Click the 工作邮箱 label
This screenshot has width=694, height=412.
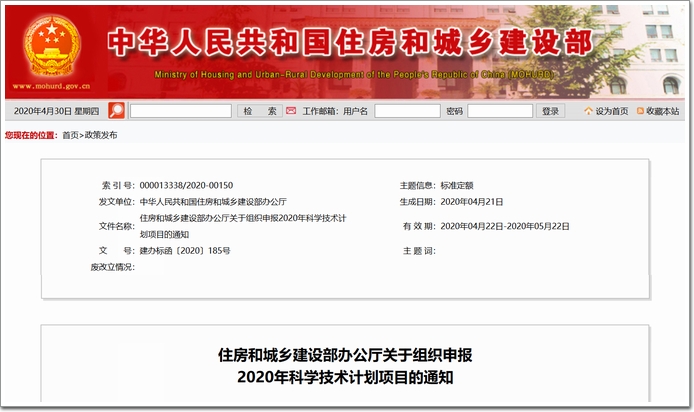320,111
